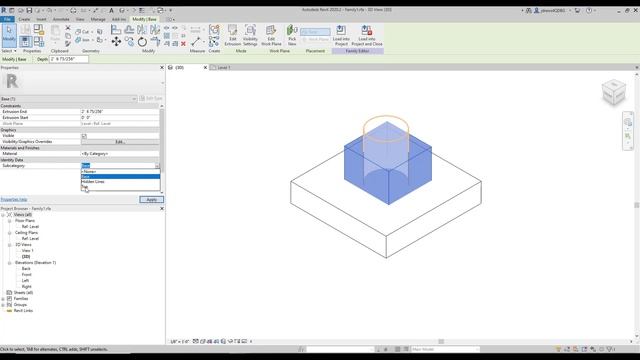Click the red Delete X icon
Image resolution: width=640 pixels, height=360 pixels.
point(183,44)
